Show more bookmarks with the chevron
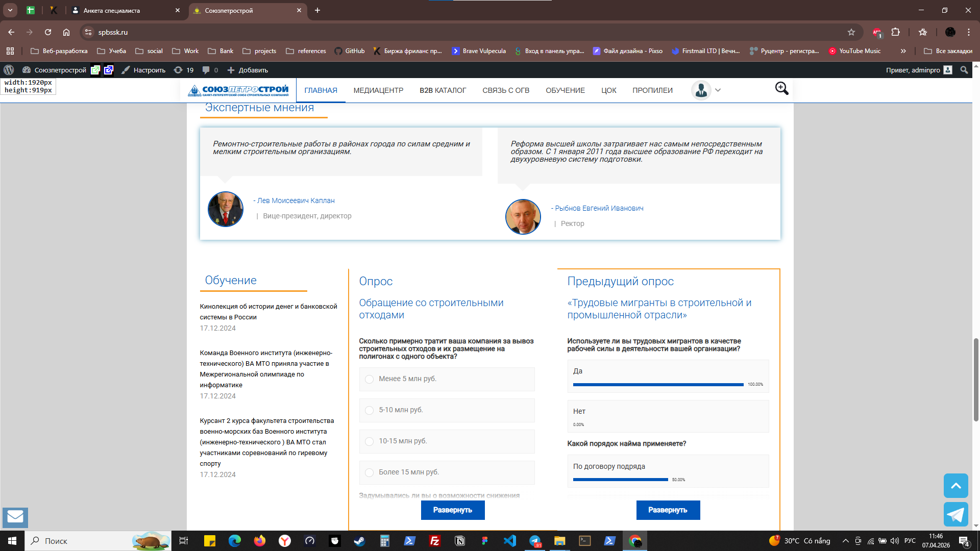The image size is (980, 551). tap(903, 51)
